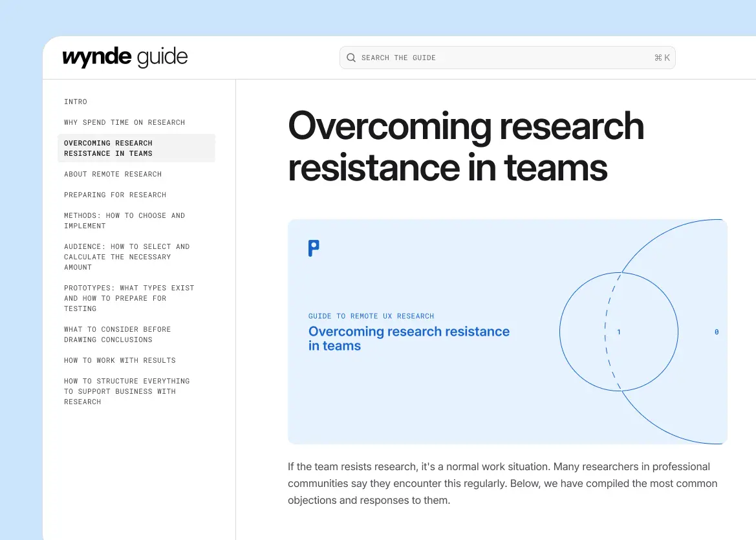Image resolution: width=756 pixels, height=540 pixels.
Task: Click the circle diagram labeled 1
Action: click(x=619, y=332)
